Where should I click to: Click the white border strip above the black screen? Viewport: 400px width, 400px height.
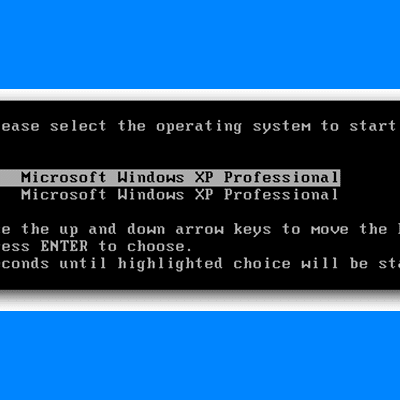pos(200,95)
